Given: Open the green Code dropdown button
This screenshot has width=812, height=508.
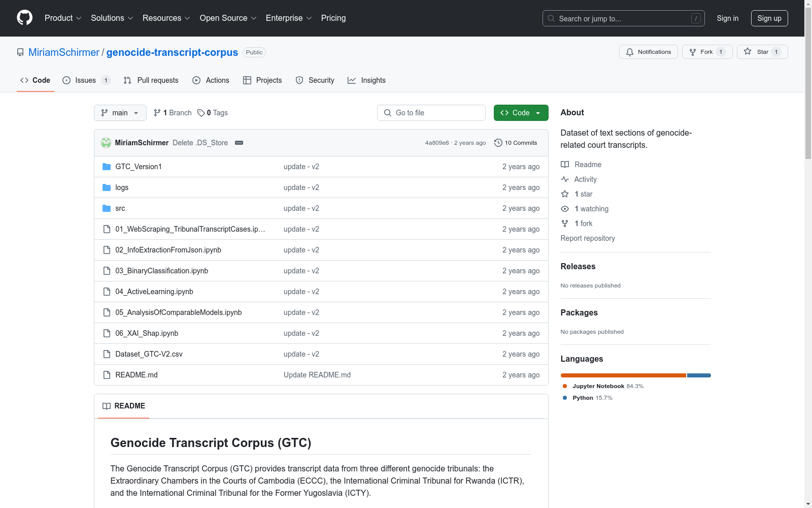Looking at the screenshot, I should click(521, 113).
